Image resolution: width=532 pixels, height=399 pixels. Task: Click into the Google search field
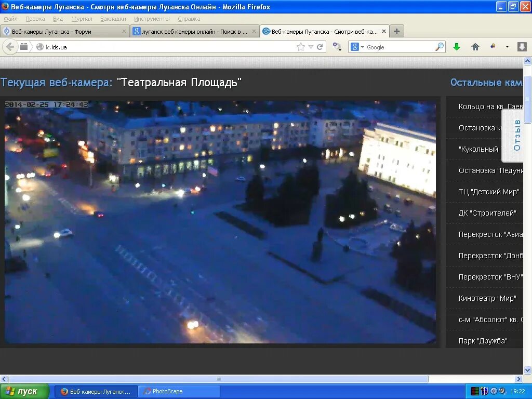[x=400, y=47]
